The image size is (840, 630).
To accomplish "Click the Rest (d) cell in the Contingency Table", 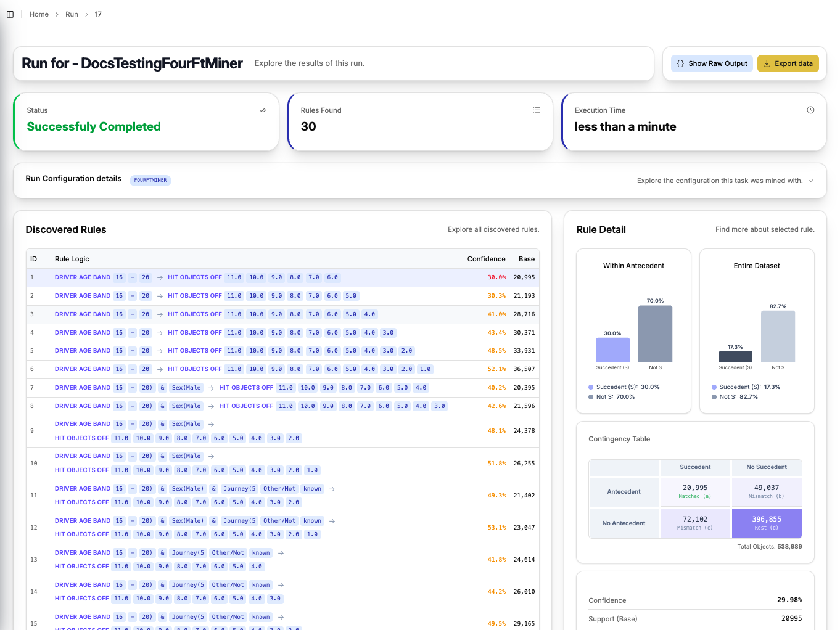I will 767,523.
